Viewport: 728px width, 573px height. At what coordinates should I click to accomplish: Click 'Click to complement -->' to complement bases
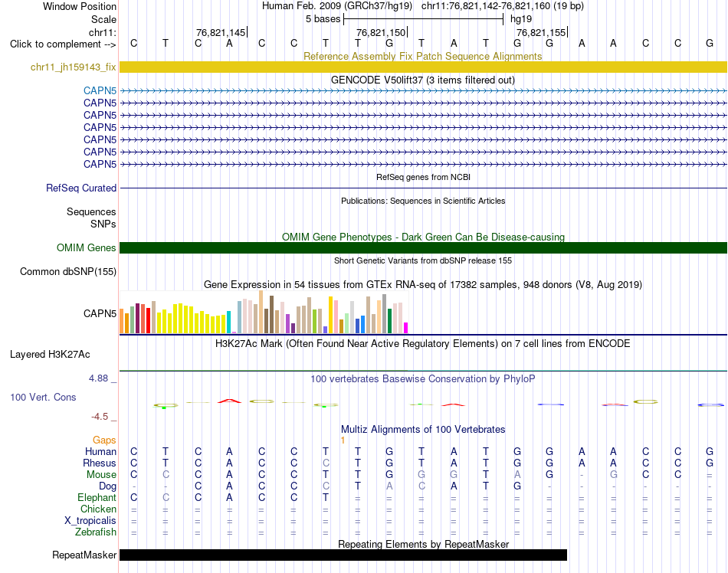click(x=63, y=44)
